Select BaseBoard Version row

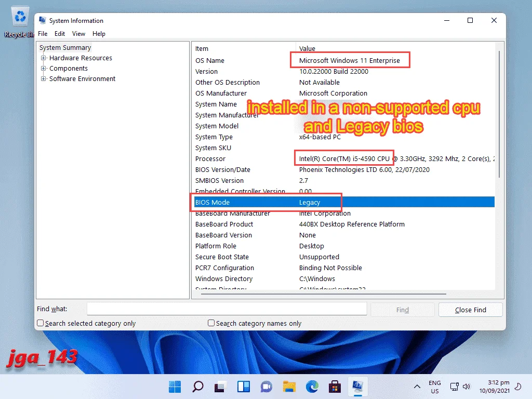coord(343,235)
